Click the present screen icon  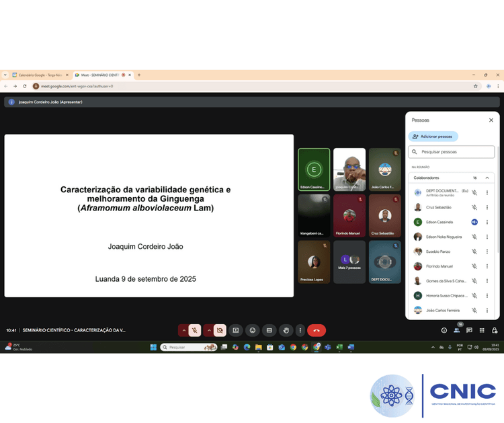pyautogui.click(x=236, y=330)
